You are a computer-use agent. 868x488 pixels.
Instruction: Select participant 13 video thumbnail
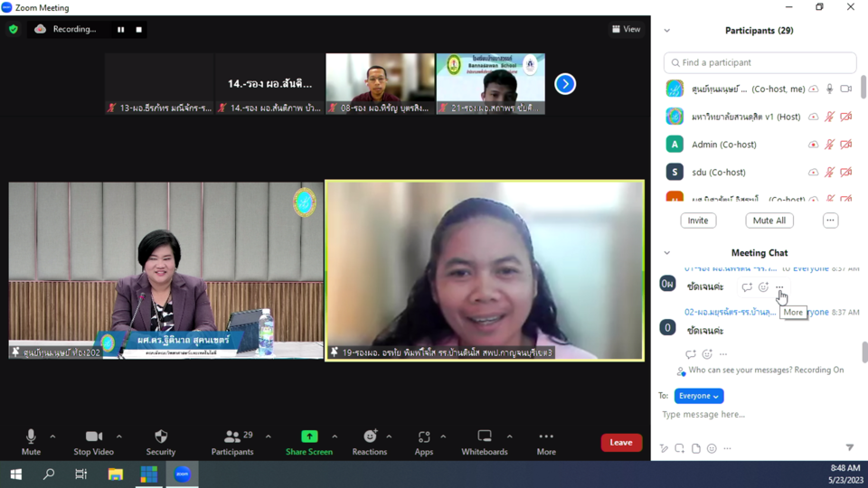pyautogui.click(x=159, y=83)
